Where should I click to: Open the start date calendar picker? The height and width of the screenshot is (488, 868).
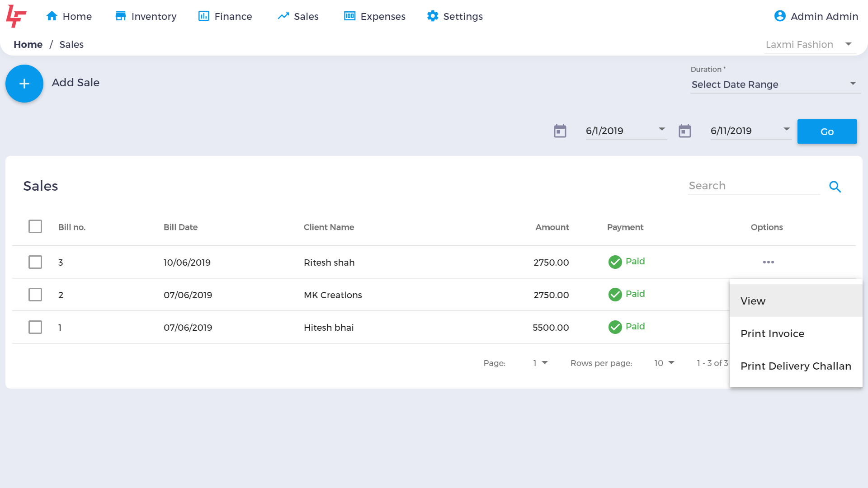click(560, 131)
